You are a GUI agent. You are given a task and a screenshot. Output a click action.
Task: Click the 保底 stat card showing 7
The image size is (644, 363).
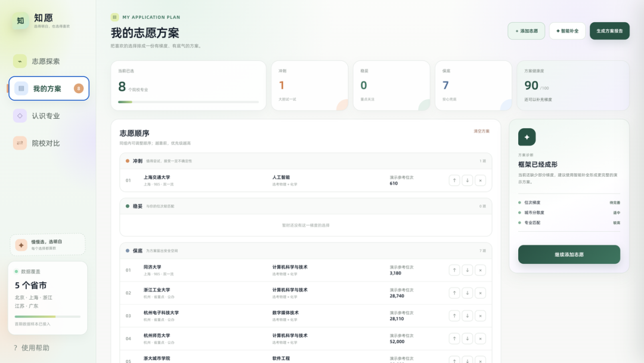pos(473,85)
